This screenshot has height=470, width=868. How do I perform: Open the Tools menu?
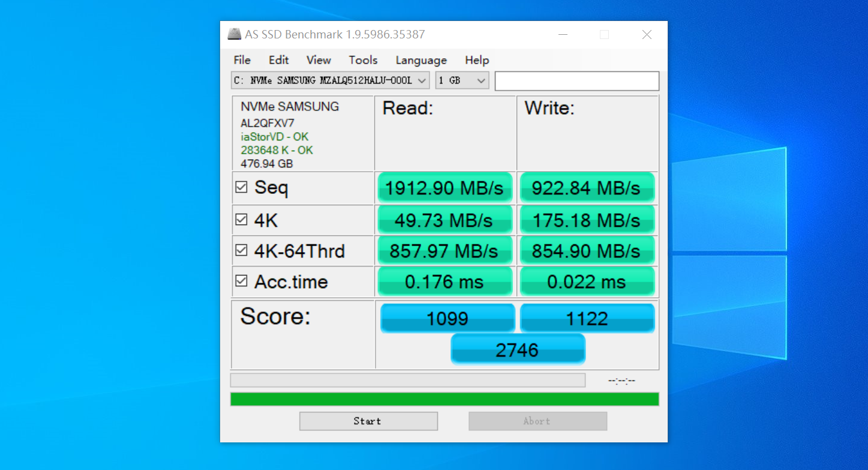(x=363, y=60)
